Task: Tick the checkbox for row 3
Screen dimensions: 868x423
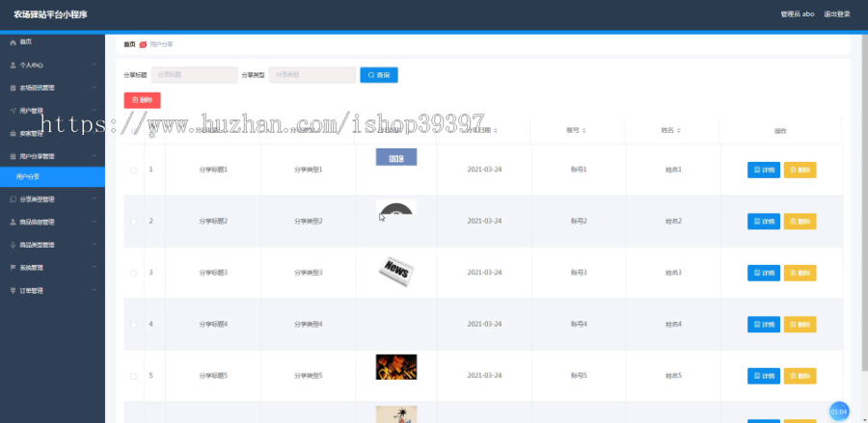Action: click(133, 273)
